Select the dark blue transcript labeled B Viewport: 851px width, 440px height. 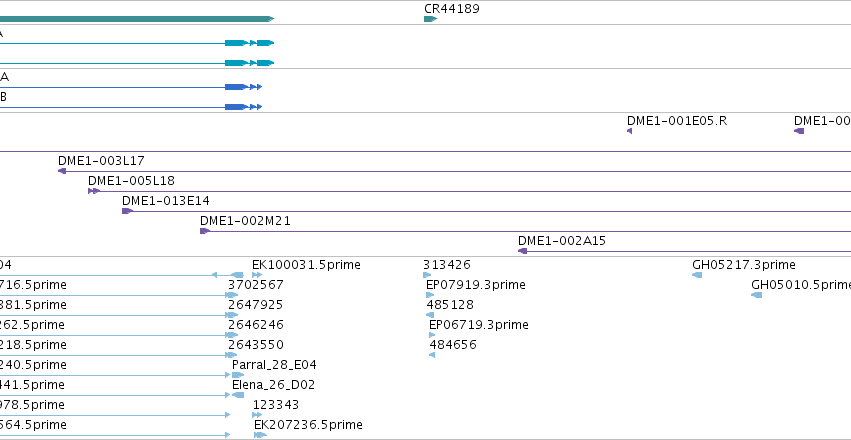tap(131, 107)
